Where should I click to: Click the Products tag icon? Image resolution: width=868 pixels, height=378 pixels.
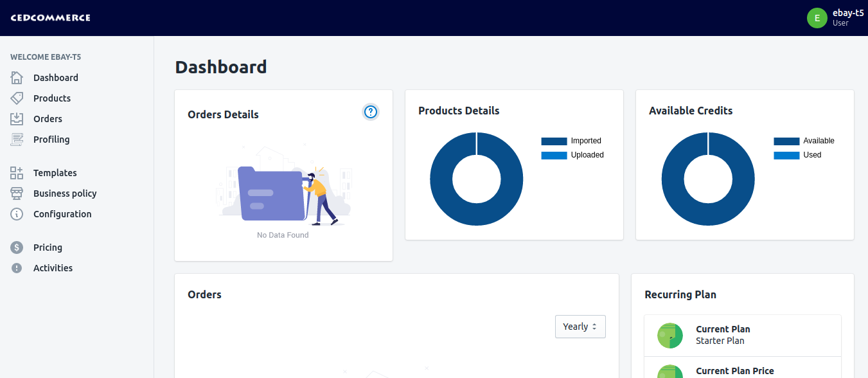[x=17, y=98]
